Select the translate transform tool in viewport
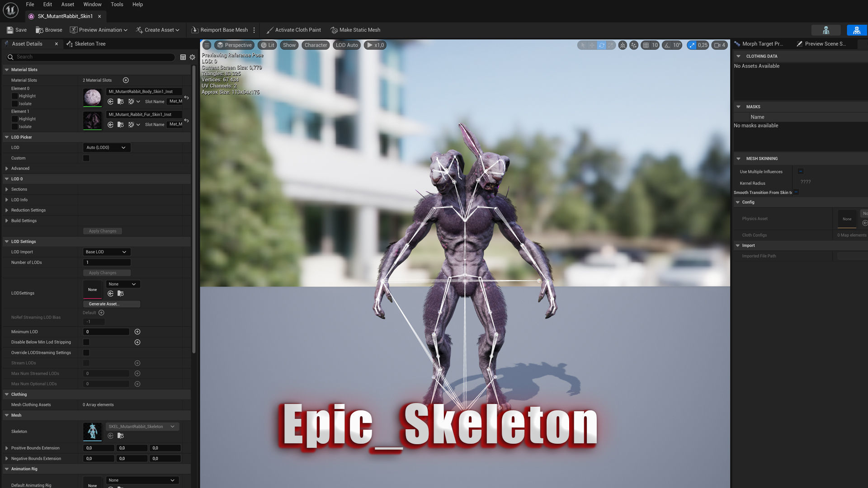The height and width of the screenshot is (488, 868). pos(592,45)
